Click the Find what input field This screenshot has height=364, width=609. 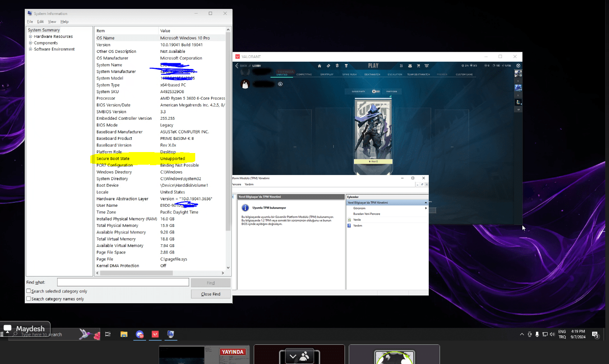(x=123, y=282)
